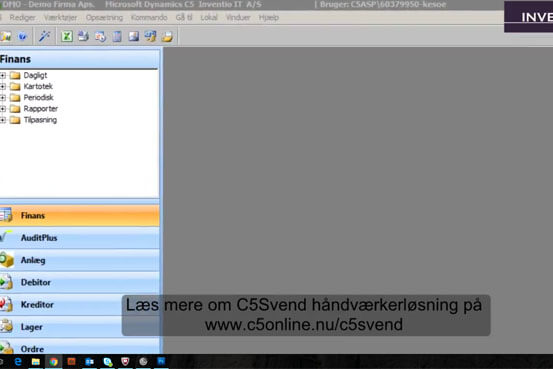Click the trash bin toolbar icon

pos(117,36)
